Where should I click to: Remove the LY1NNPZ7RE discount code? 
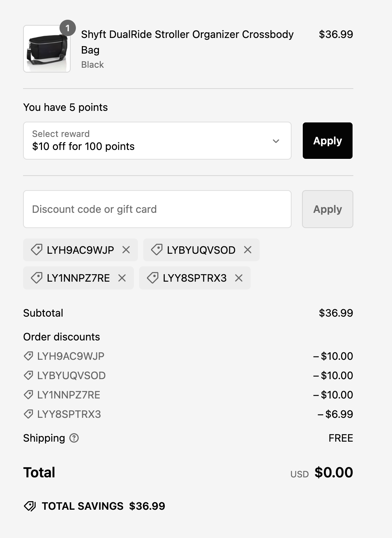(122, 278)
